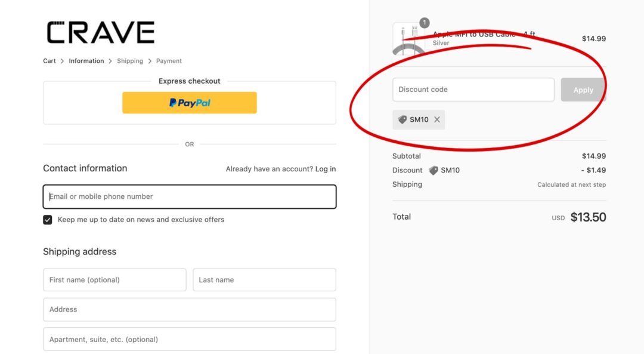The image size is (644, 354).
Task: Click the email or mobile phone field
Action: (189, 196)
